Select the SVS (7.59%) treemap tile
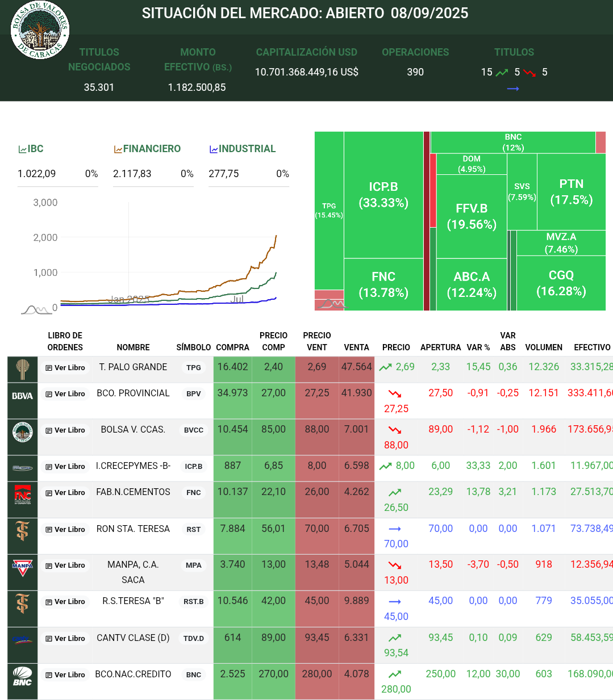This screenshot has width=613, height=700. coord(522,192)
